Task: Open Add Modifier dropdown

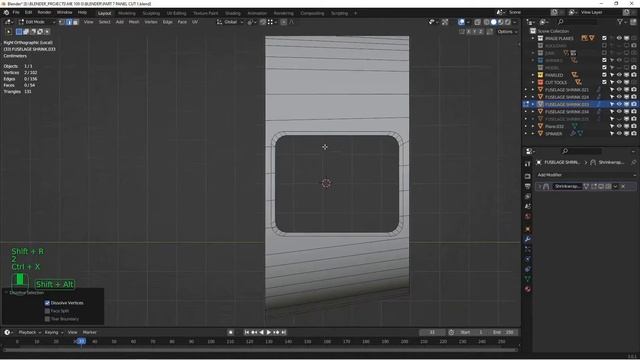Action: coord(587,175)
